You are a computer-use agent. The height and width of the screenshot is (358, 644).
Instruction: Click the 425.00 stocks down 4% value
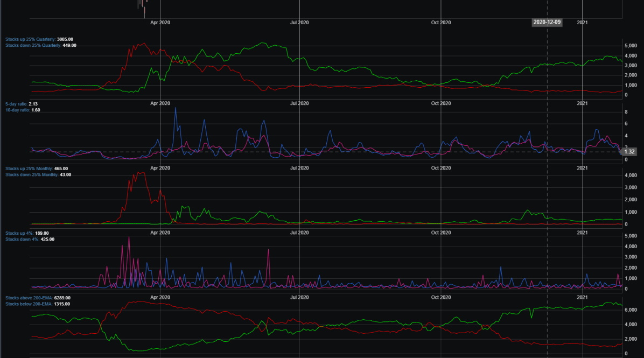[x=47, y=239]
